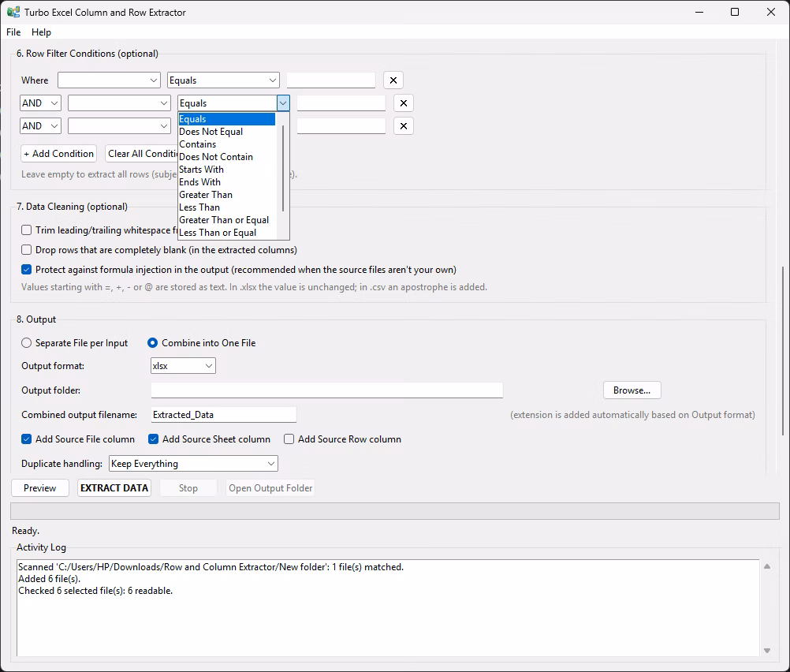Image resolution: width=790 pixels, height=672 pixels.
Task: Remove the second AND condition row
Action: point(403,125)
